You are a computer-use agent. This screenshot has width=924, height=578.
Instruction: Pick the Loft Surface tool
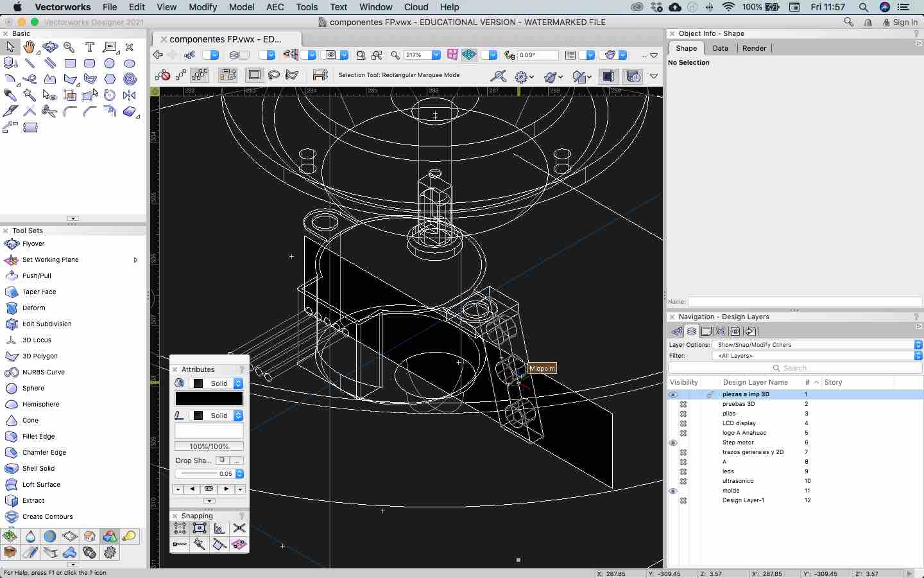pos(41,485)
